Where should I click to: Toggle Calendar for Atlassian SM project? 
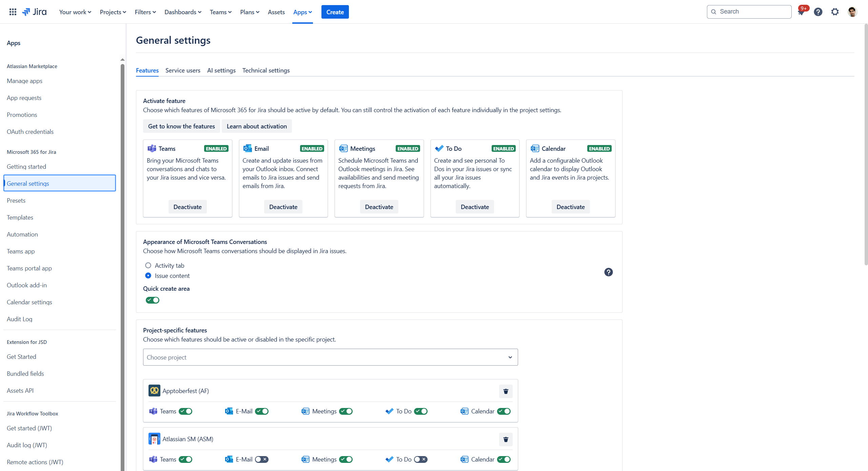[504, 459]
